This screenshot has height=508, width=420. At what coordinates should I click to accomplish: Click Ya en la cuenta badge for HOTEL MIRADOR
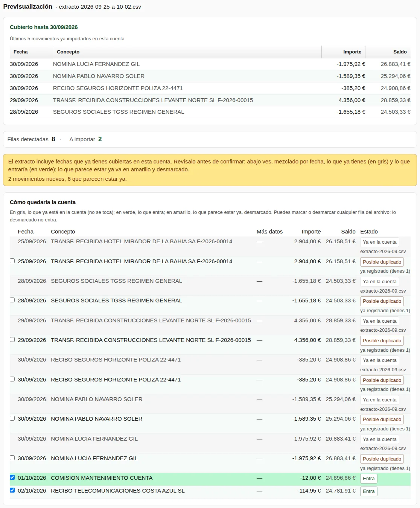(x=380, y=242)
